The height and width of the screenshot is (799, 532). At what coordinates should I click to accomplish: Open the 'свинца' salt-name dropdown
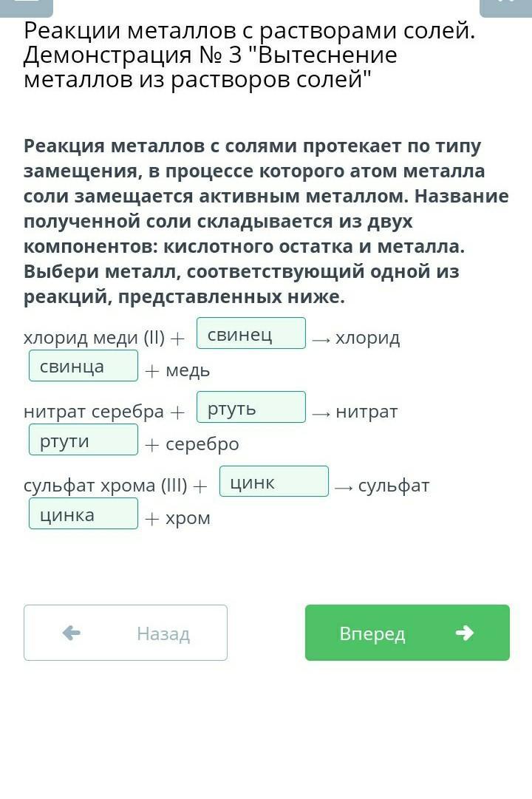click(83, 365)
